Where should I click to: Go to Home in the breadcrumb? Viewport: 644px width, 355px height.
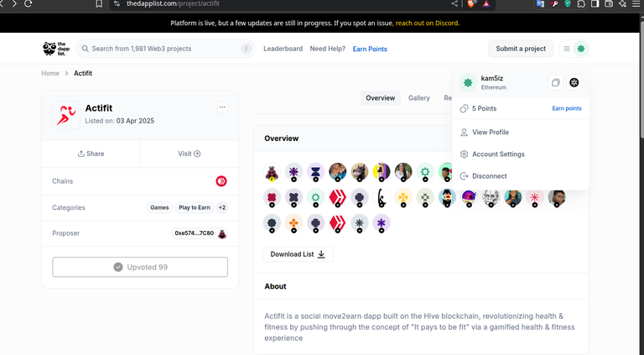click(50, 73)
